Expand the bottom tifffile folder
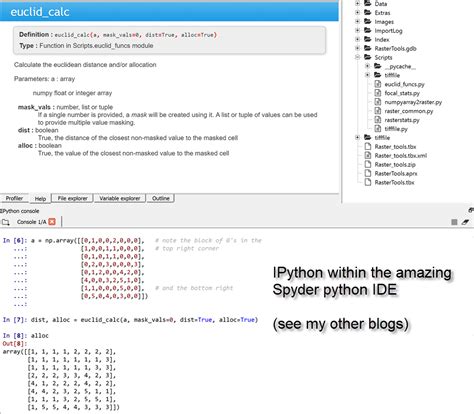This screenshot has width=474, height=414. (358, 137)
